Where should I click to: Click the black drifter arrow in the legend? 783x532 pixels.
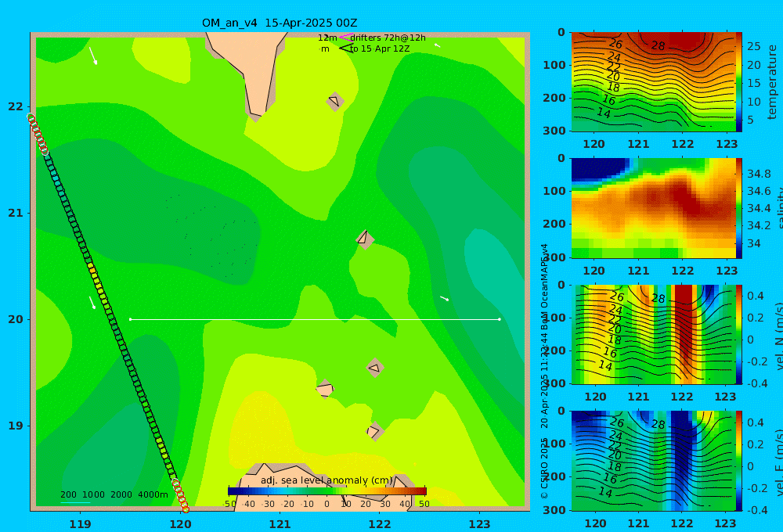346,49
